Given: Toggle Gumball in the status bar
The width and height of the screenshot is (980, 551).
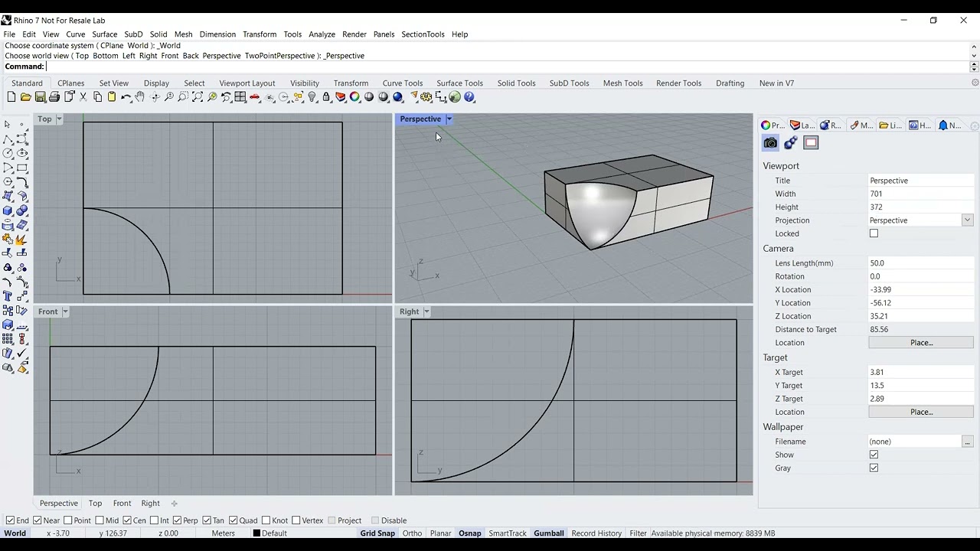Looking at the screenshot, I should 549,533.
